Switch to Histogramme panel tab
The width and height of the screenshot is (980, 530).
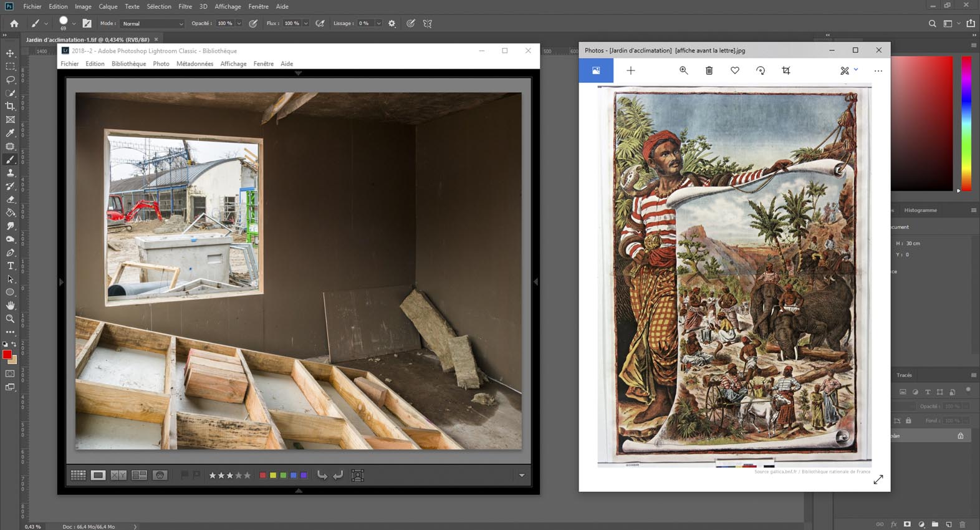920,210
